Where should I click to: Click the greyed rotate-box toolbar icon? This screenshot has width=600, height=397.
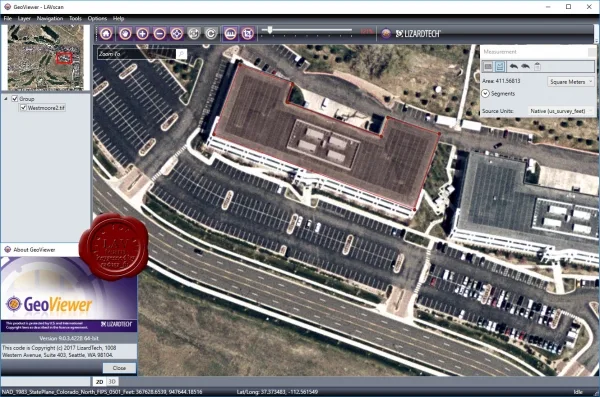pos(194,34)
